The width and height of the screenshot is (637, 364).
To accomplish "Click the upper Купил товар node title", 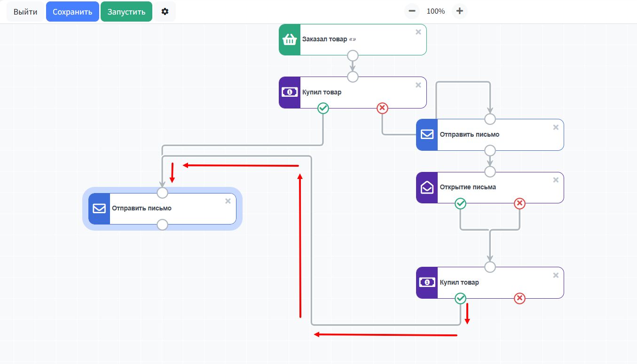I will tap(322, 92).
